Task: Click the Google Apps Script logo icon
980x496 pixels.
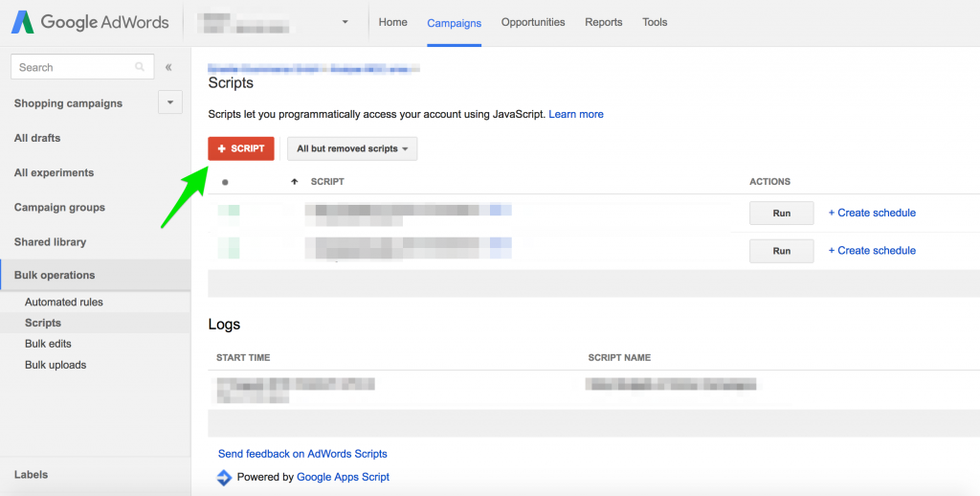Action: [224, 477]
